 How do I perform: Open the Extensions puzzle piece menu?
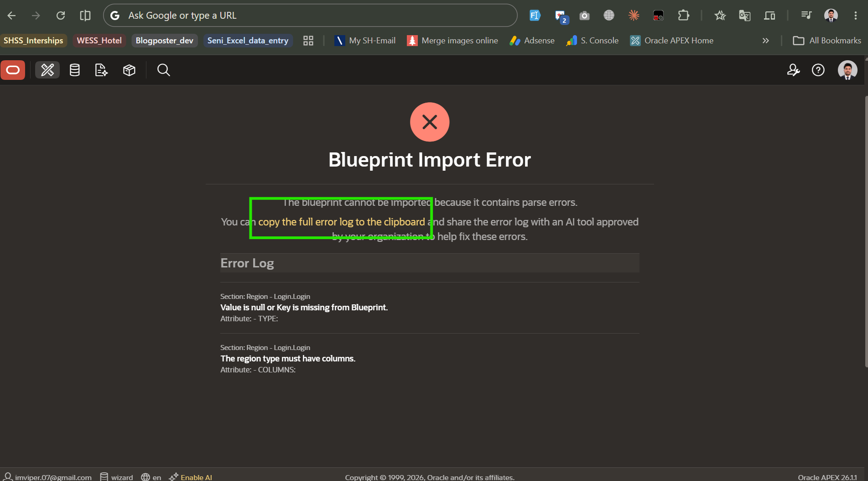(683, 16)
